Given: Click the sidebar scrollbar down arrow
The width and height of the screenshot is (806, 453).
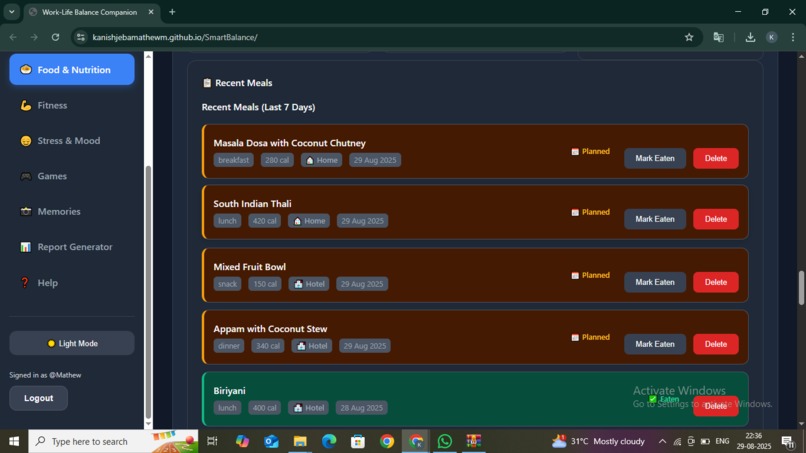Looking at the screenshot, I should pyautogui.click(x=149, y=424).
